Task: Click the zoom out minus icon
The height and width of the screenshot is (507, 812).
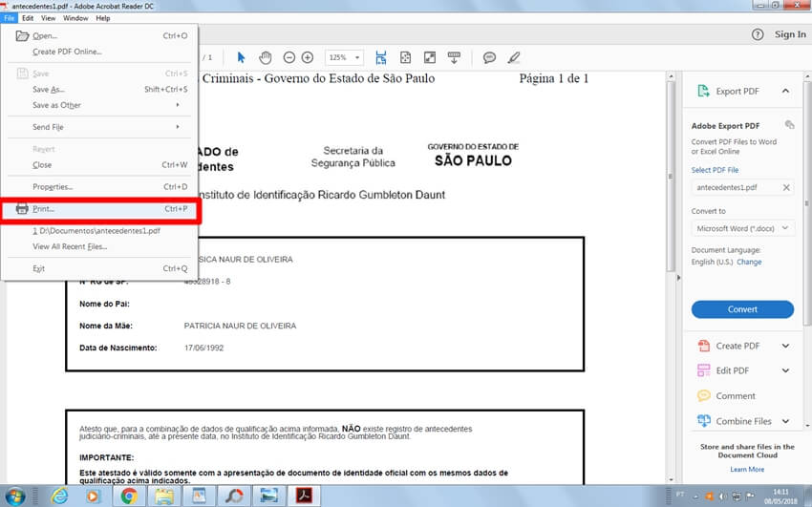Action: (288, 57)
